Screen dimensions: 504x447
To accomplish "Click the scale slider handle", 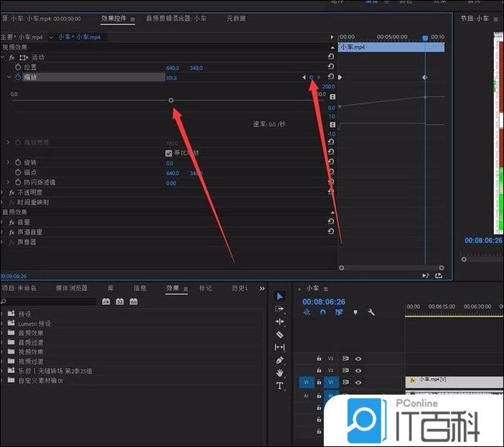I will pyautogui.click(x=171, y=100).
